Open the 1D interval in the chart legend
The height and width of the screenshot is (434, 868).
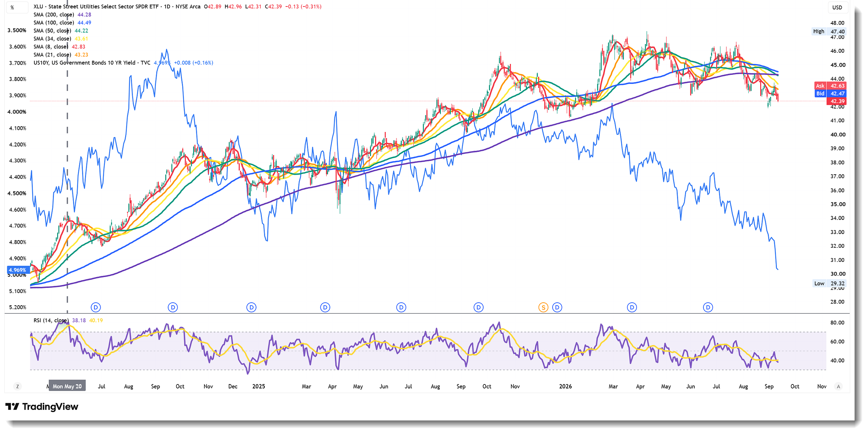[x=167, y=7]
